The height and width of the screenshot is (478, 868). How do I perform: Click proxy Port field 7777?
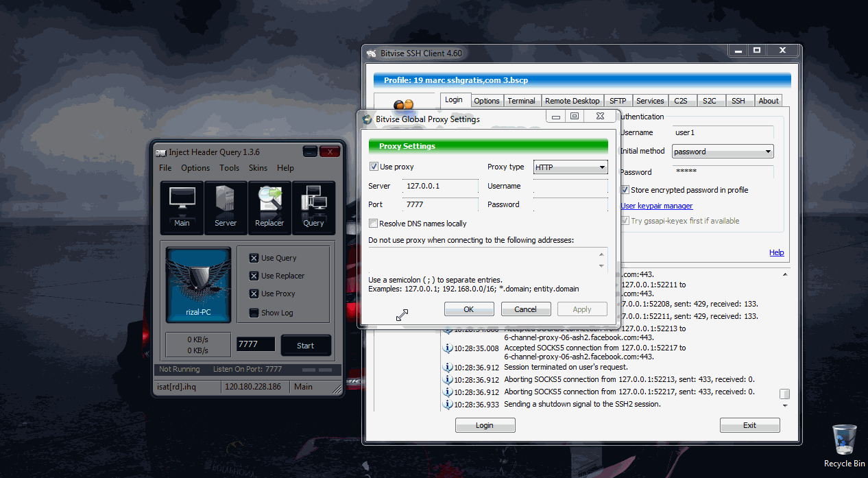pyautogui.click(x=440, y=204)
